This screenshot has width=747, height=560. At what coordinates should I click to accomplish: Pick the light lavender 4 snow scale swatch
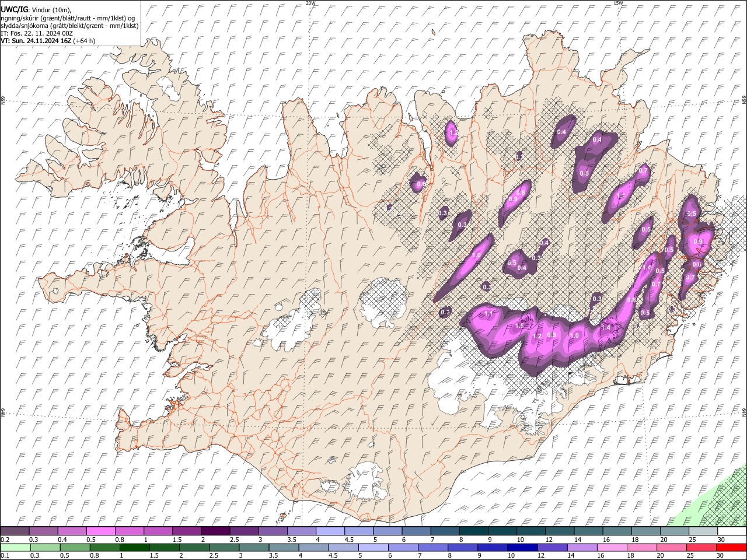(x=330, y=531)
